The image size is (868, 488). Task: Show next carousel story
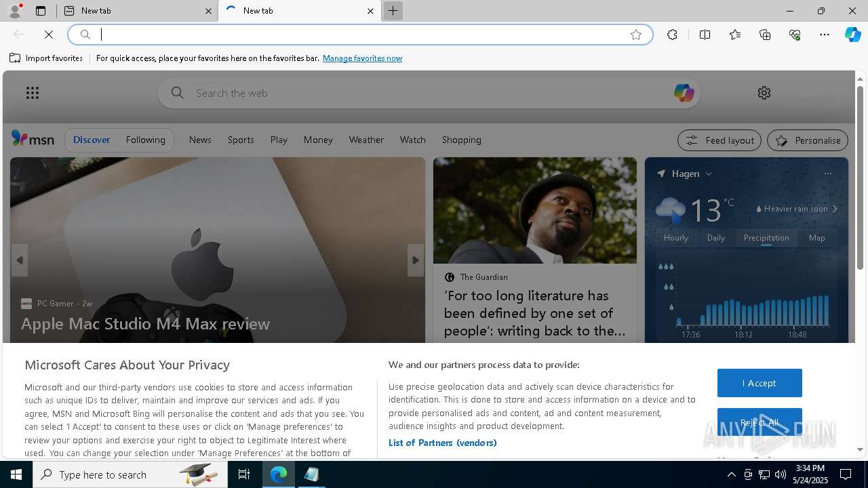coord(416,260)
